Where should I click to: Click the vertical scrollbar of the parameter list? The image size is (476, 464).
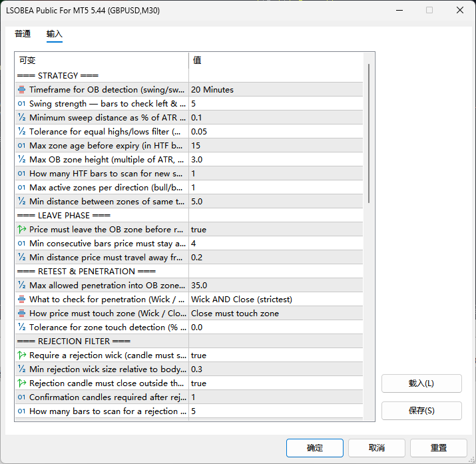pyautogui.click(x=369, y=133)
